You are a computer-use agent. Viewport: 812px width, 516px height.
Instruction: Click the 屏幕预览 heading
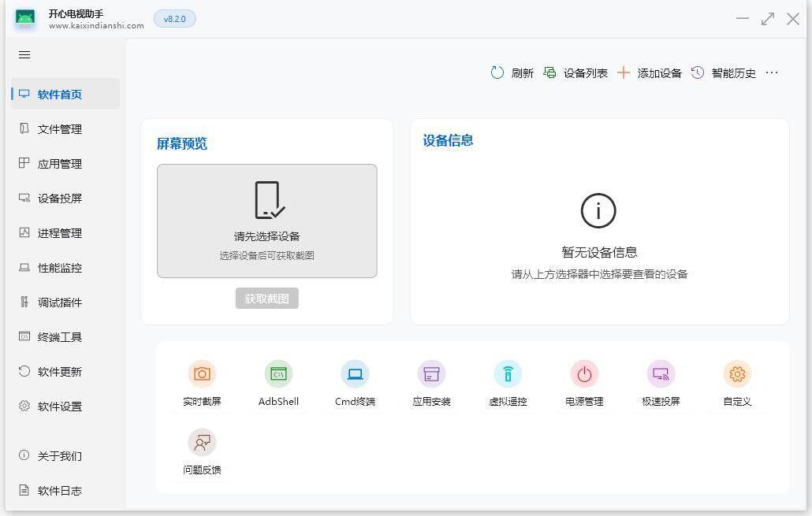click(x=182, y=143)
